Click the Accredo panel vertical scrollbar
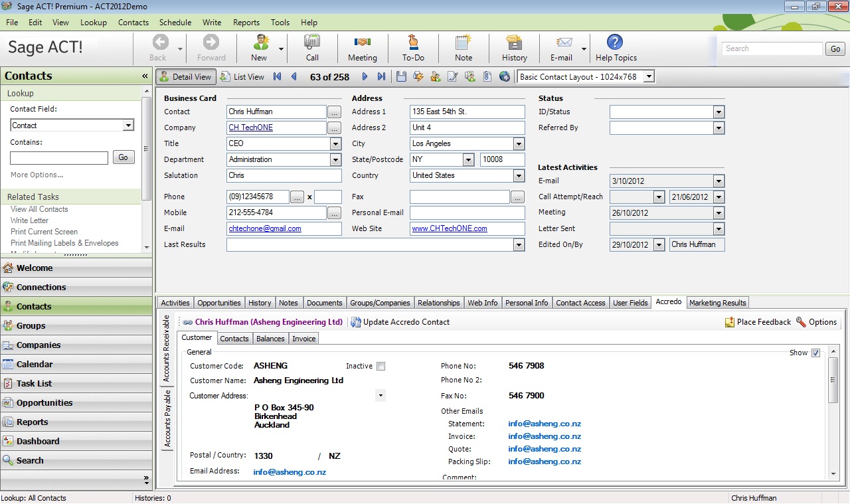Image resolution: width=850 pixels, height=504 pixels. point(833,412)
